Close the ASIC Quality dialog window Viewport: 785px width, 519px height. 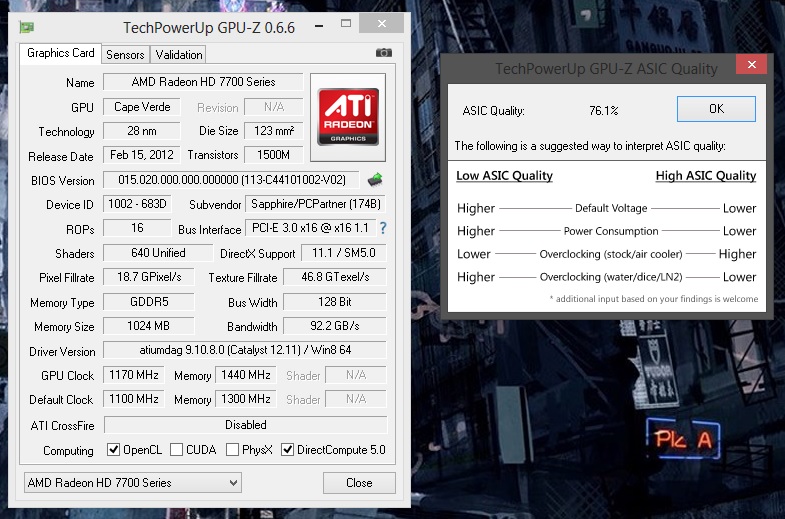point(751,64)
